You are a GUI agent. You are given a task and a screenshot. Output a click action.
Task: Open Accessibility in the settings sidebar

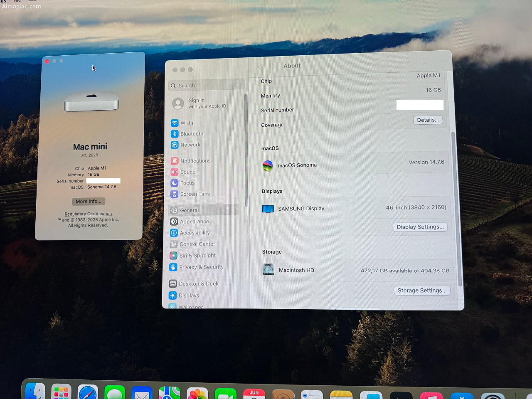[x=190, y=233]
